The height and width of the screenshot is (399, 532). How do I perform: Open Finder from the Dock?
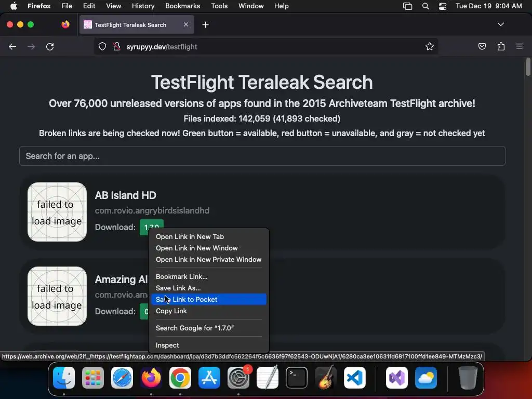pyautogui.click(x=64, y=378)
